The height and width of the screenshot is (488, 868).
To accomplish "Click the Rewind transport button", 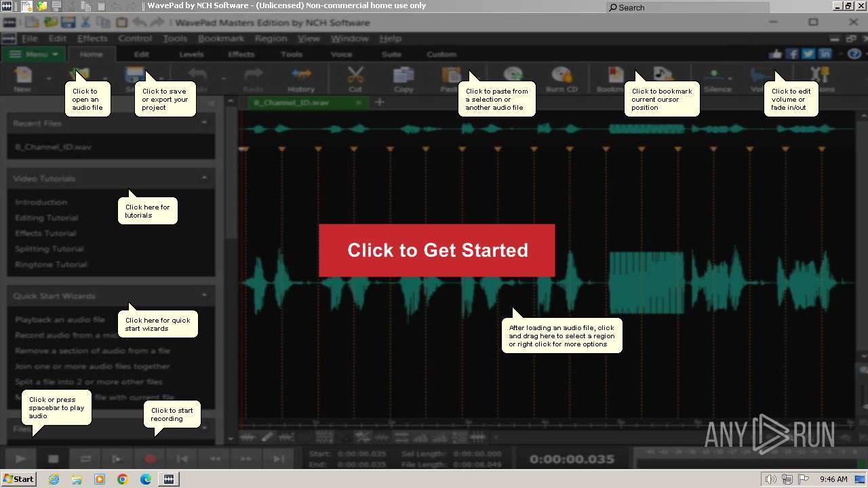I will (x=214, y=459).
